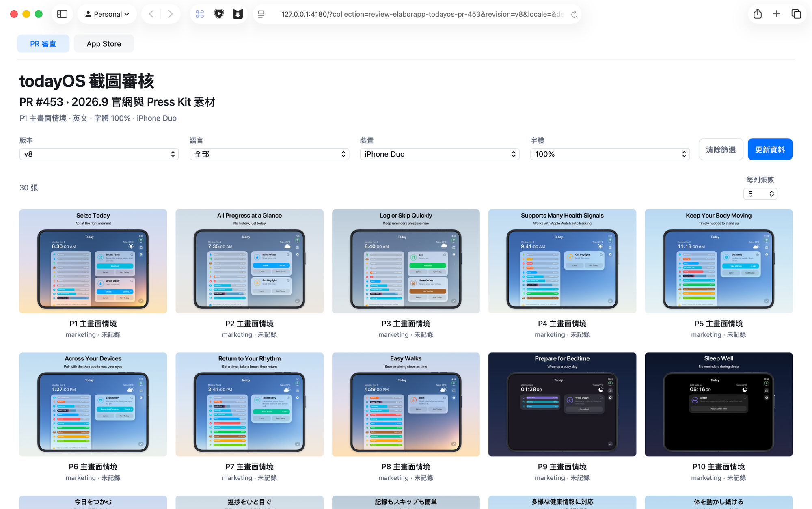
Task: Click the command-key extension icon
Action: click(x=200, y=14)
